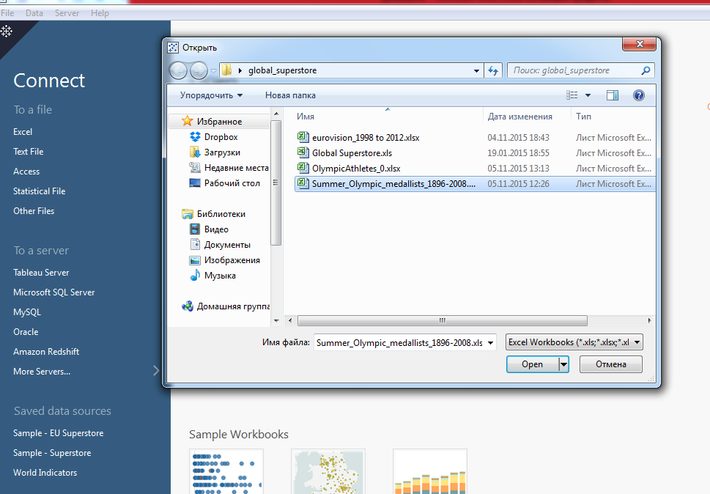Screen dimensions: 710x494
Task: Open help with the blue question icon
Action: [x=638, y=95]
